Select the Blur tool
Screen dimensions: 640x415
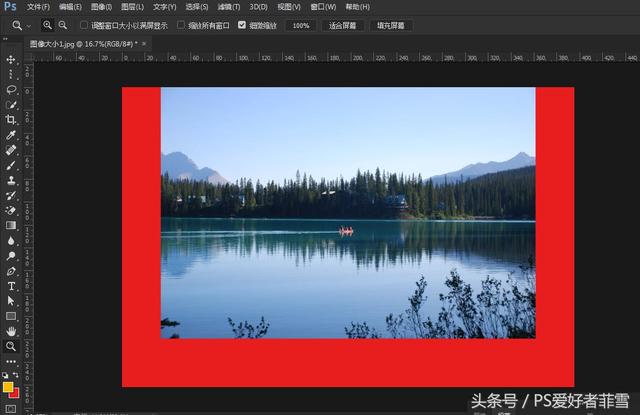coord(11,240)
